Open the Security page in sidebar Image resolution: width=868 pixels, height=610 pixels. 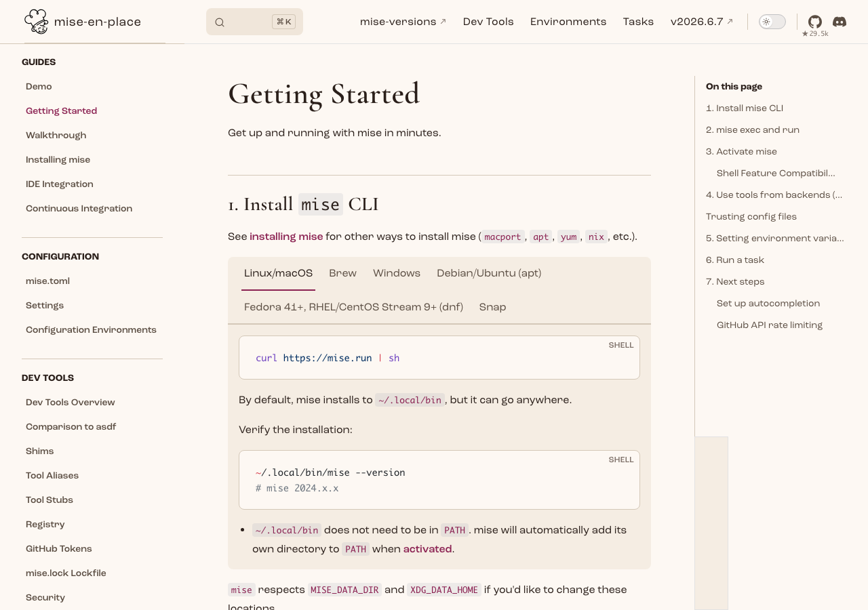tap(45, 598)
